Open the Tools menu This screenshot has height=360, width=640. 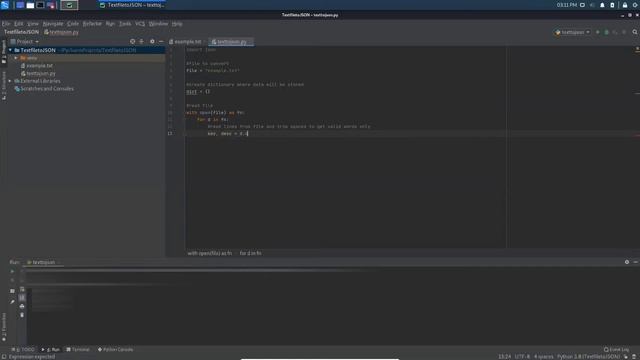(x=125, y=24)
